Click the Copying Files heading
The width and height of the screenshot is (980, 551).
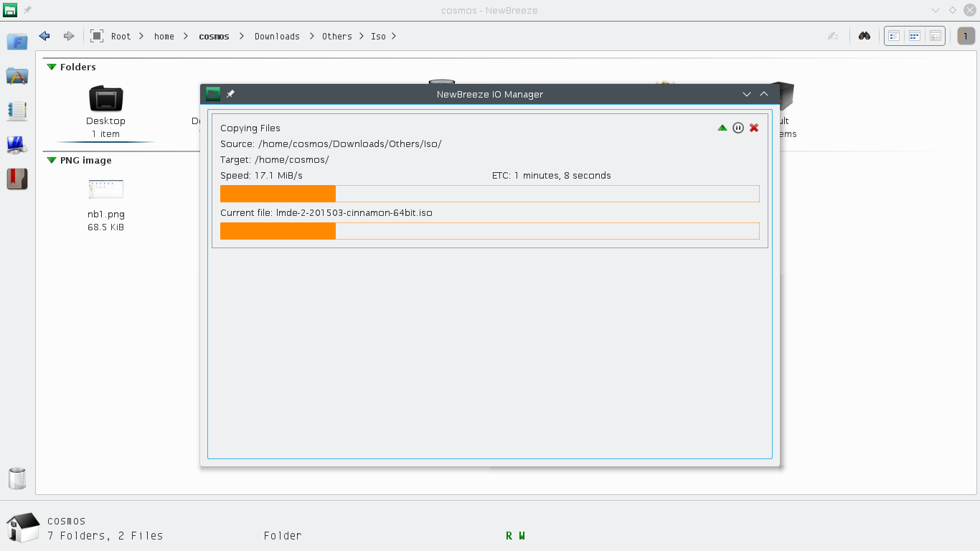point(250,128)
